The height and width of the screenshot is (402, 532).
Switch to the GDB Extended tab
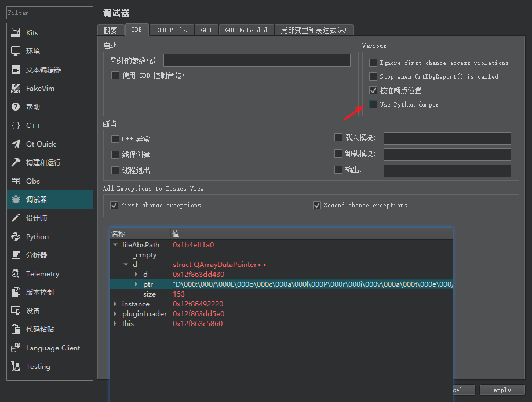click(246, 30)
